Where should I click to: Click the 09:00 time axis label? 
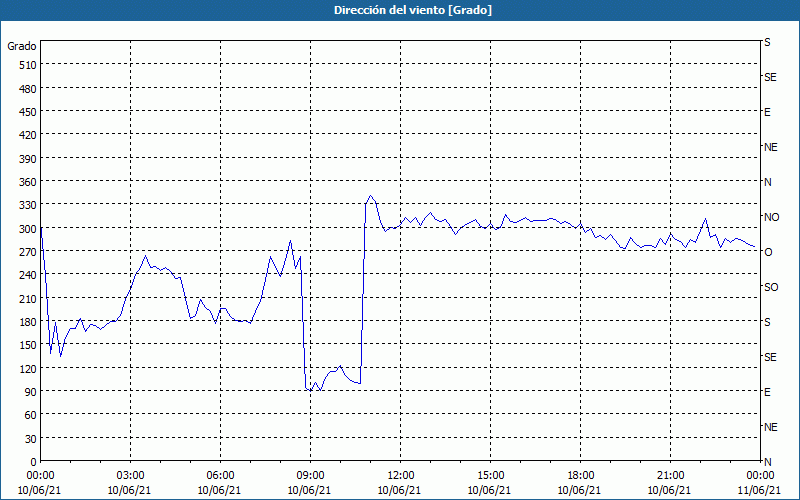310,476
